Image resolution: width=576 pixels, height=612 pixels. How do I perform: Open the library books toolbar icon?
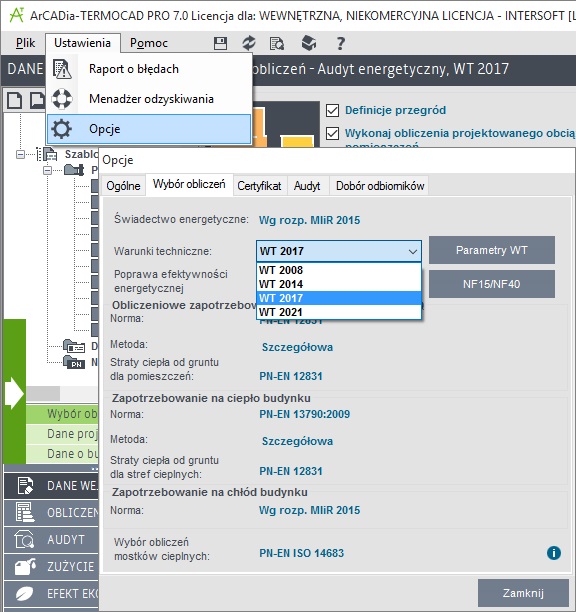(309, 43)
